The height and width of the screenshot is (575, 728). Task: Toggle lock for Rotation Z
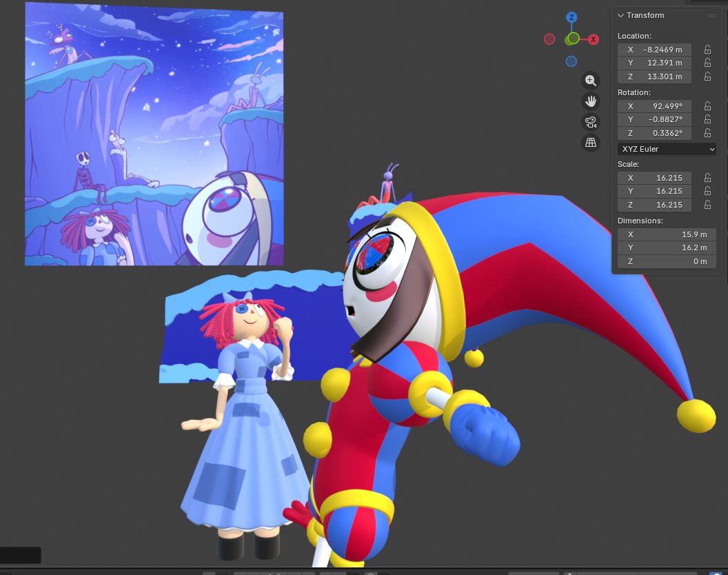pyautogui.click(x=707, y=133)
